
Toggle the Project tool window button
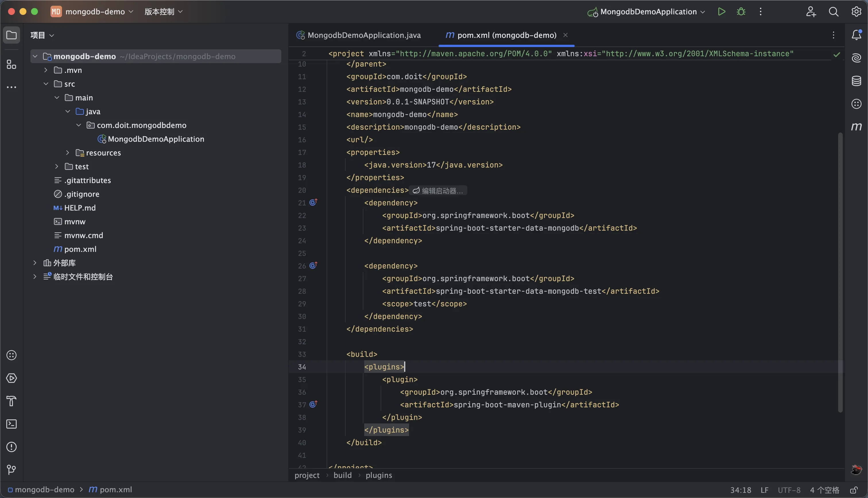point(12,35)
